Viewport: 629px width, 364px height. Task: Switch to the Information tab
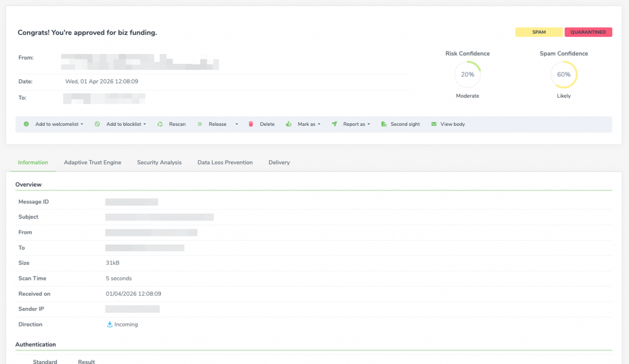click(x=33, y=162)
